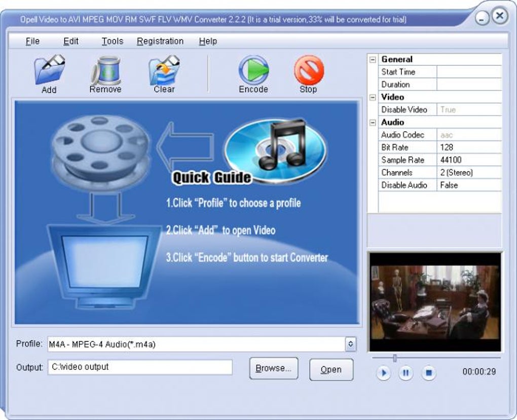This screenshot has height=420, width=517.
Task: Click the General group header
Action: click(x=397, y=59)
